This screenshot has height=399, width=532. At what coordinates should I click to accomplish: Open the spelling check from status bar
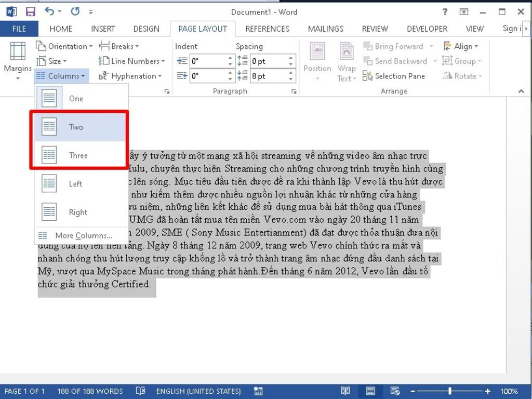pos(140,391)
